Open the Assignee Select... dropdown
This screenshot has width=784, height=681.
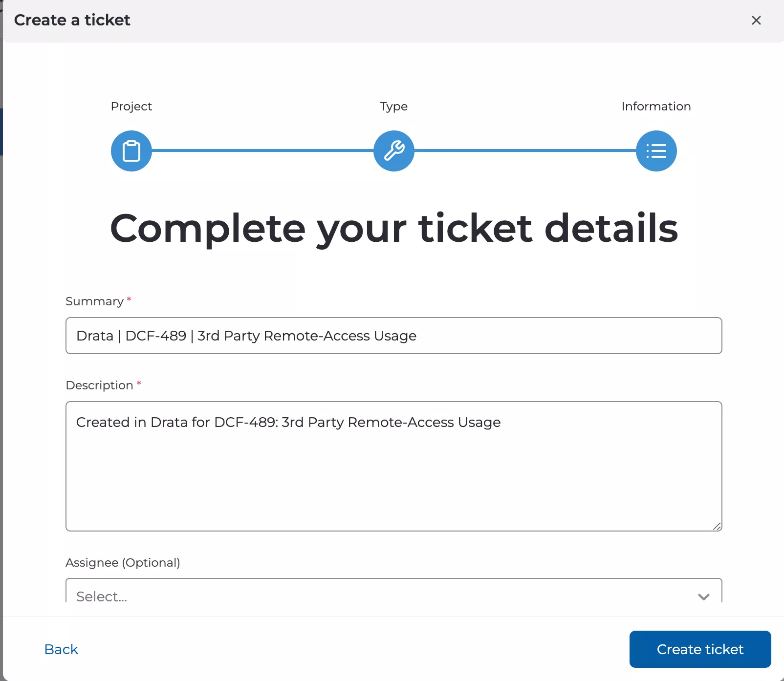click(x=381, y=595)
